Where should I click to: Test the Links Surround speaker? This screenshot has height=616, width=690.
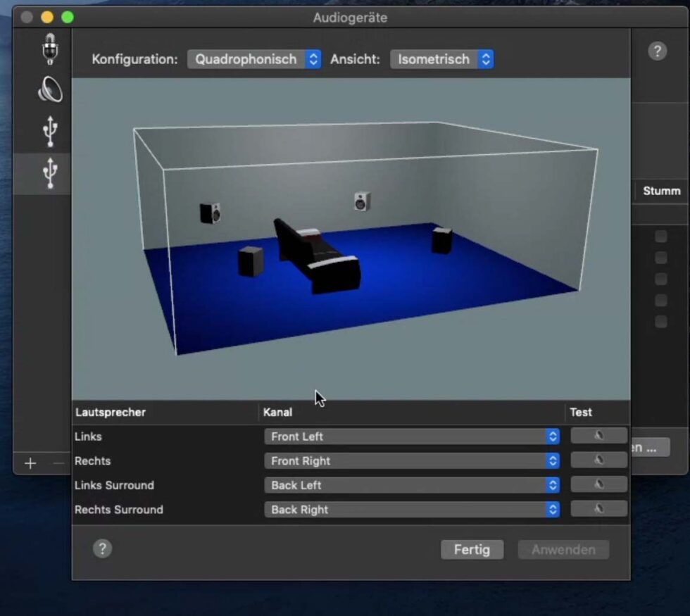pos(598,485)
